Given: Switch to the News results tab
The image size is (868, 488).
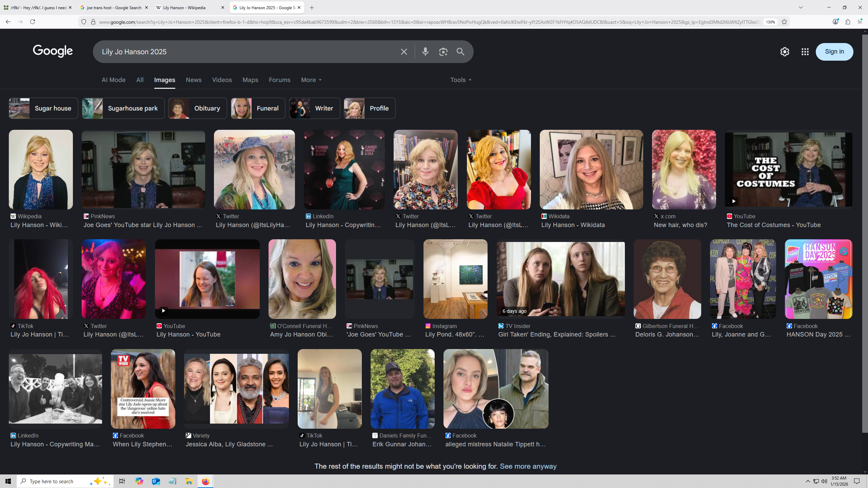Looking at the screenshot, I should point(193,80).
